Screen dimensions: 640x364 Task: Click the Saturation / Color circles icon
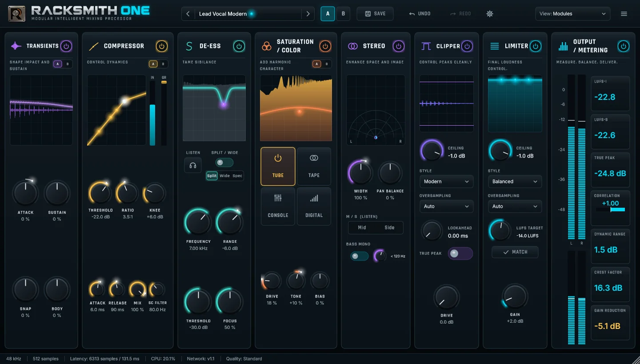tap(267, 46)
